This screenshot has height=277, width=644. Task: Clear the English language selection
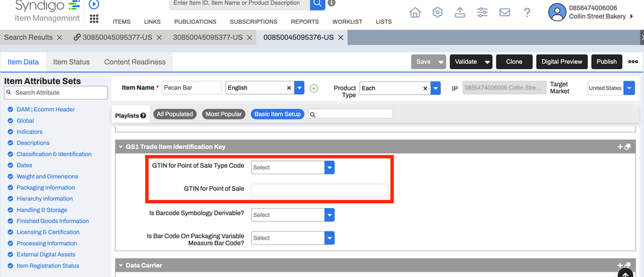click(288, 88)
